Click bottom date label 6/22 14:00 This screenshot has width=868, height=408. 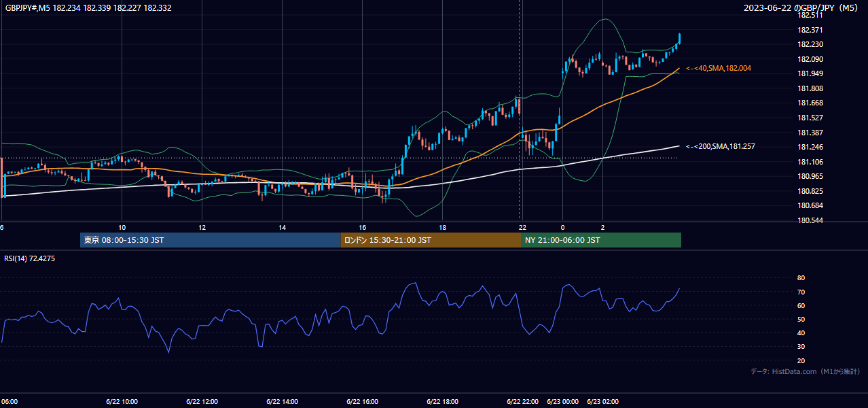pos(282,401)
